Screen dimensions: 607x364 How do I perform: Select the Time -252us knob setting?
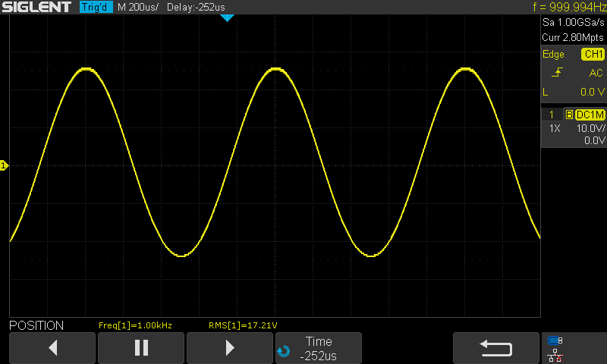tap(319, 348)
